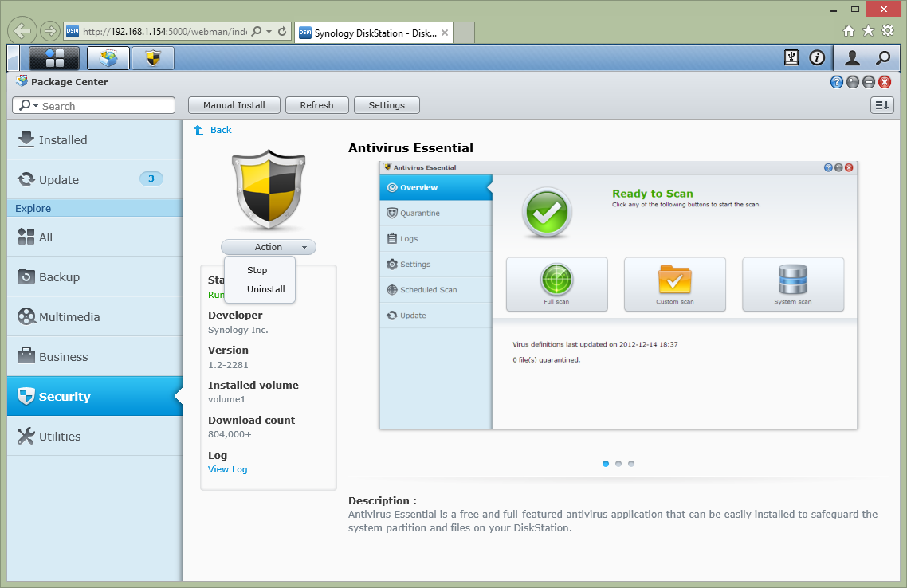Viewport: 907px width, 588px height.
Task: Click the Synology Inc. developer text
Action: tap(238, 330)
